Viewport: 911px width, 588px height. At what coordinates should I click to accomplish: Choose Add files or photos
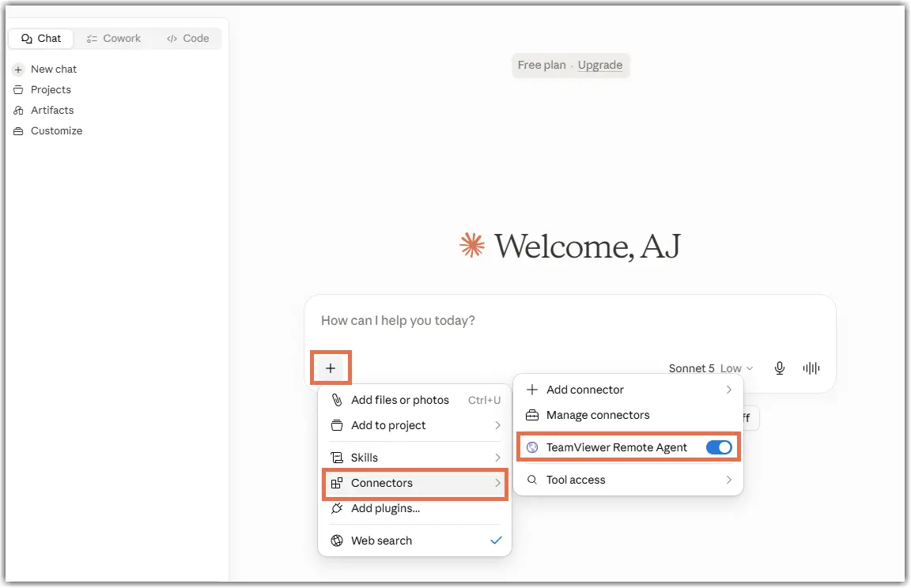point(415,400)
